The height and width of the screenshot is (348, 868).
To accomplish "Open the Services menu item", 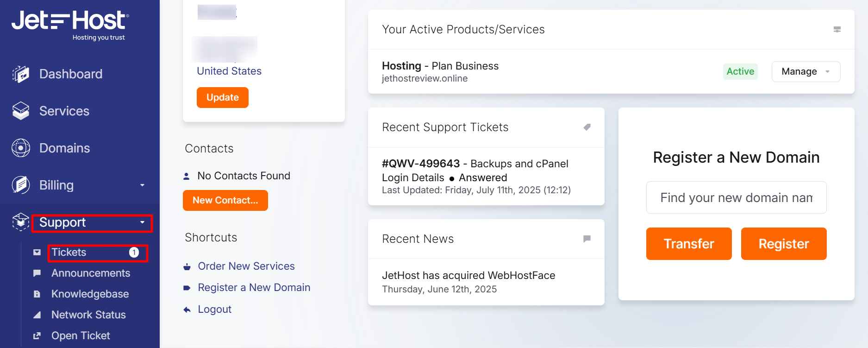I will (64, 111).
